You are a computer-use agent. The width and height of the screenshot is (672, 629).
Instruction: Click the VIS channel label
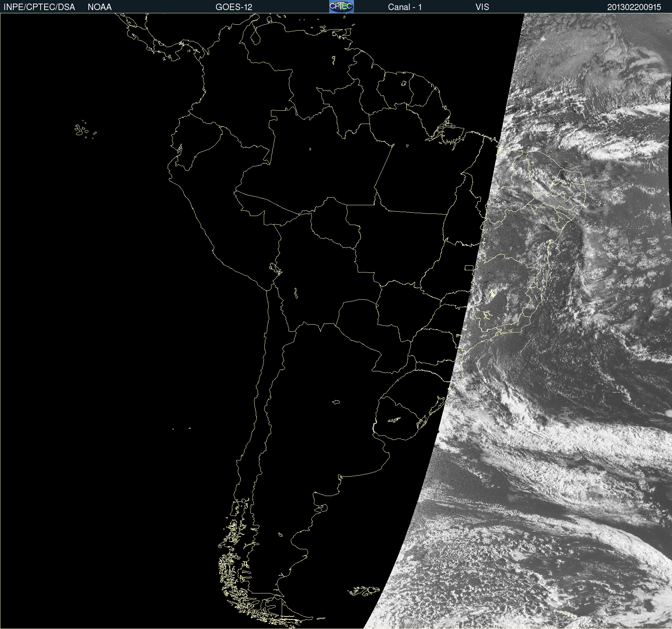(482, 7)
